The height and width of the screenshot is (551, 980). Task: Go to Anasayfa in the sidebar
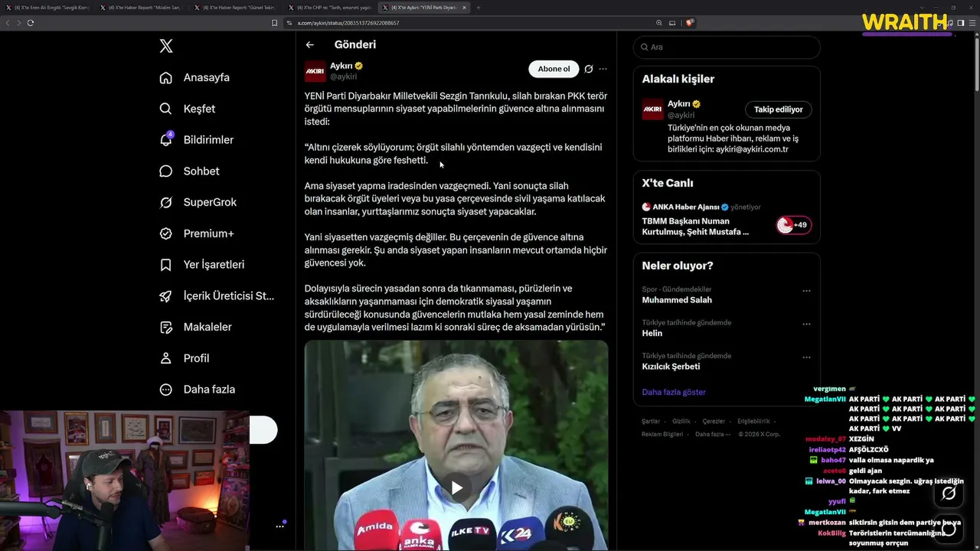194,77
